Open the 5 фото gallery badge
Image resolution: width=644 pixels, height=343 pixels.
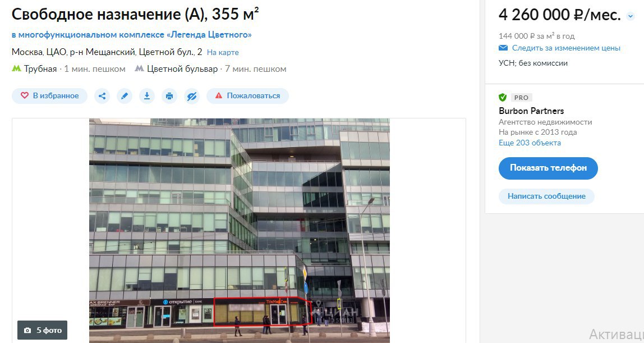click(42, 330)
